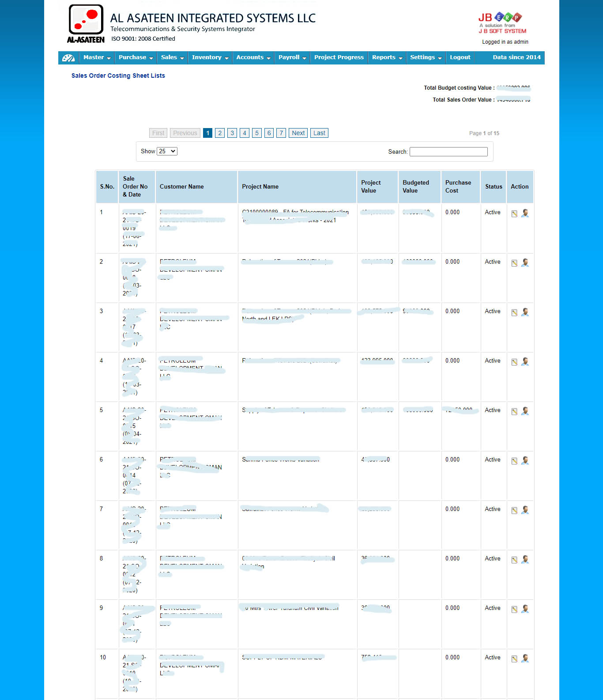Click the disabled First page button

pos(158,133)
